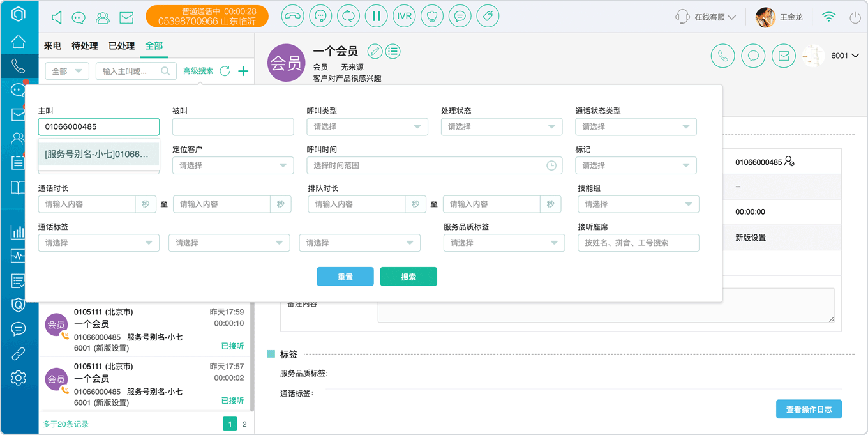Switch to the 待处理 tab
This screenshot has width=868, height=435.
click(85, 45)
